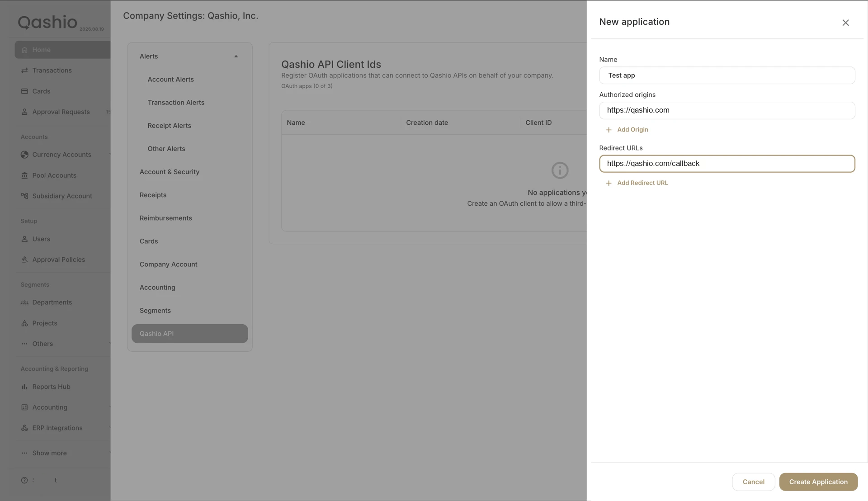This screenshot has height=501, width=868.
Task: Click the help question mark icon
Action: coord(24,480)
